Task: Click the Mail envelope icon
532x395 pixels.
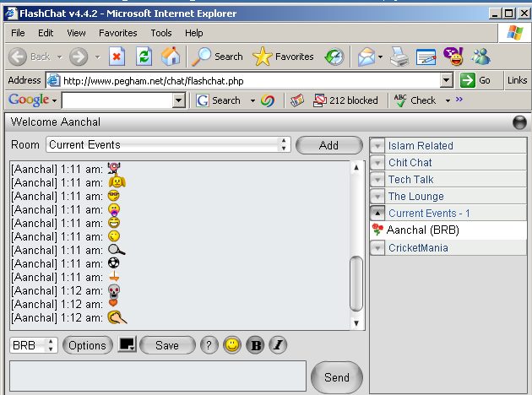Action: pos(366,57)
